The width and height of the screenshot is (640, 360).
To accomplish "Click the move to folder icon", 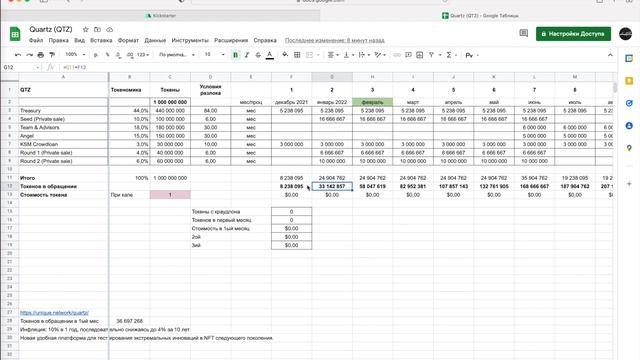I will 97,29.
